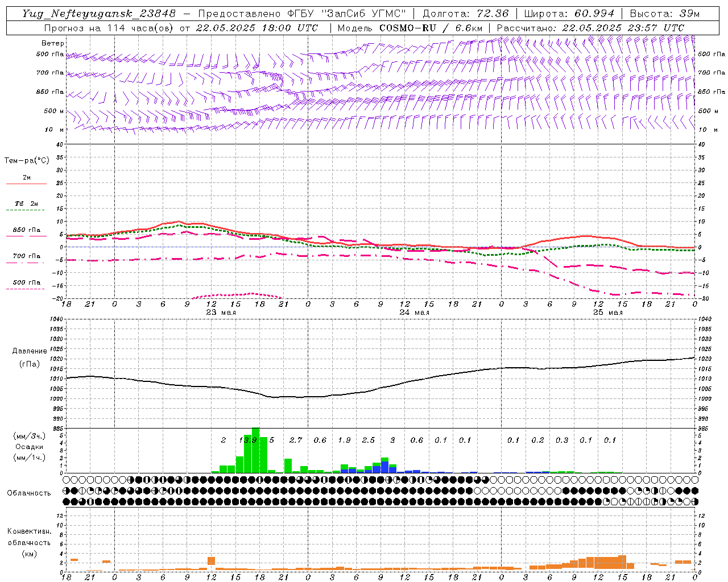
Task: Click the 500 гПа temperature legend entry
Action: pyautogui.click(x=27, y=282)
